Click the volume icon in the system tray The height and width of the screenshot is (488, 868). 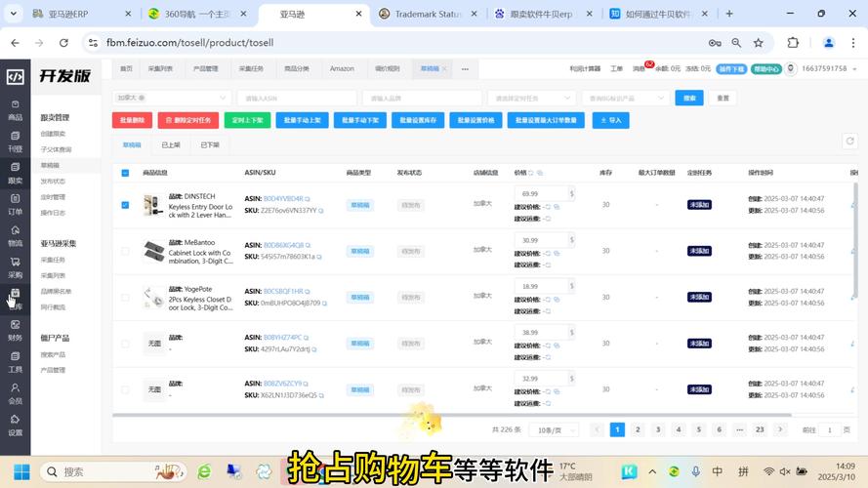(784, 471)
